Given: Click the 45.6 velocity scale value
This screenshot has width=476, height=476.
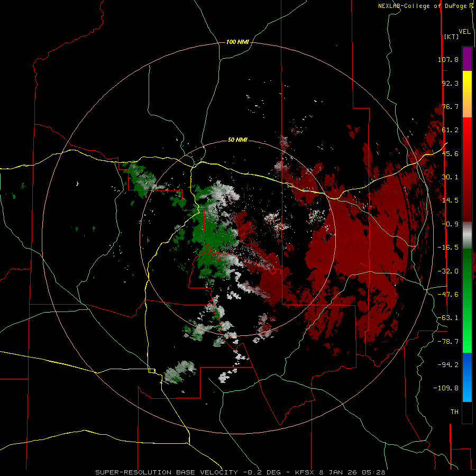Looking at the screenshot, I should [x=450, y=153].
